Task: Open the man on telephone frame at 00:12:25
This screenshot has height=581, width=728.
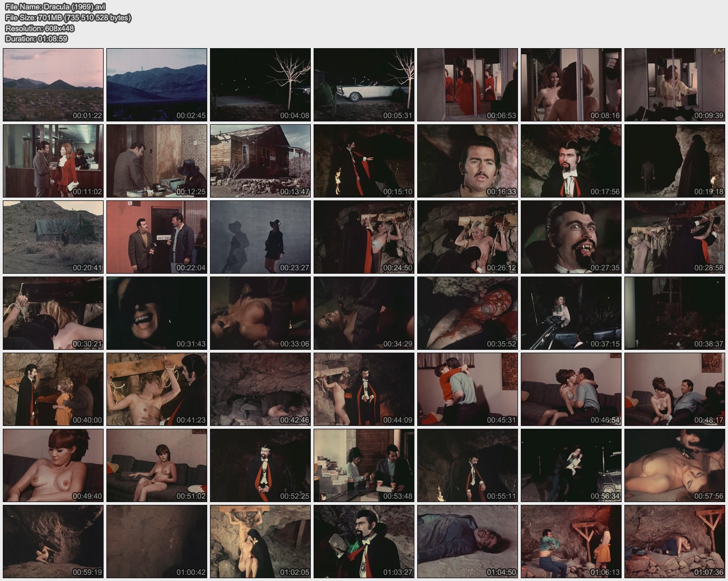Action: click(x=157, y=161)
